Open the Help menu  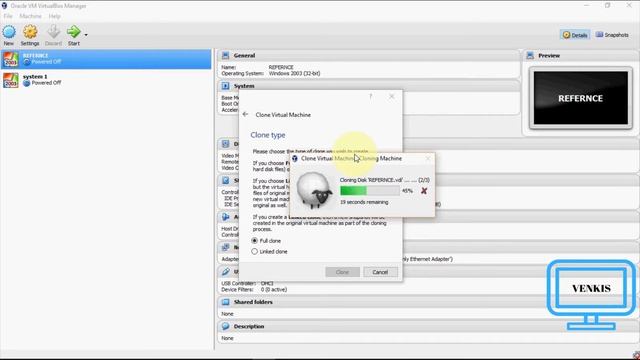point(54,16)
